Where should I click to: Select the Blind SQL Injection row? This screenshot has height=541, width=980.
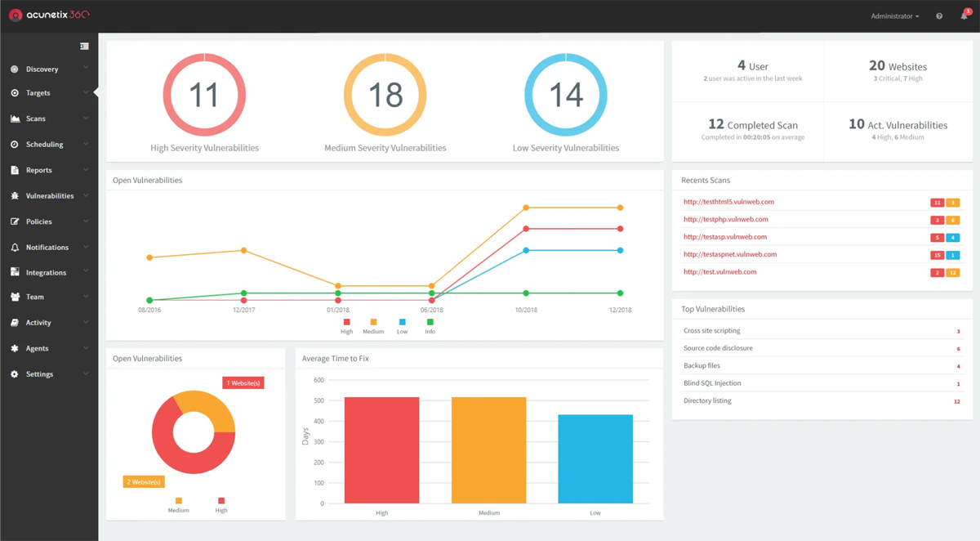[x=822, y=383]
